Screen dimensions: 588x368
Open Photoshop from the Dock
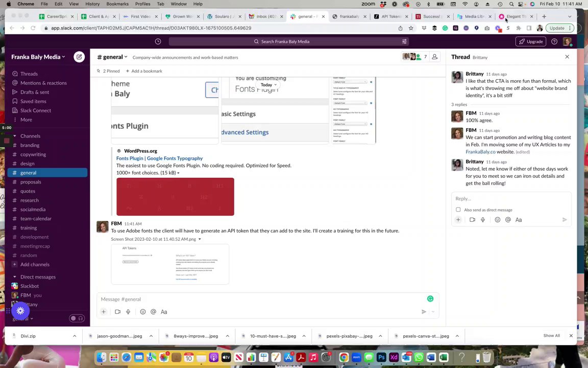(381, 357)
